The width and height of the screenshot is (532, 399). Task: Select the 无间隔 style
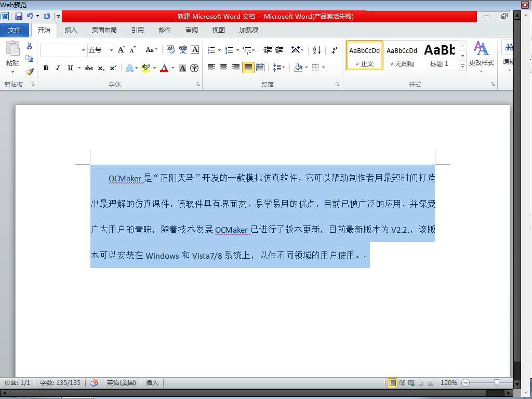click(402, 56)
